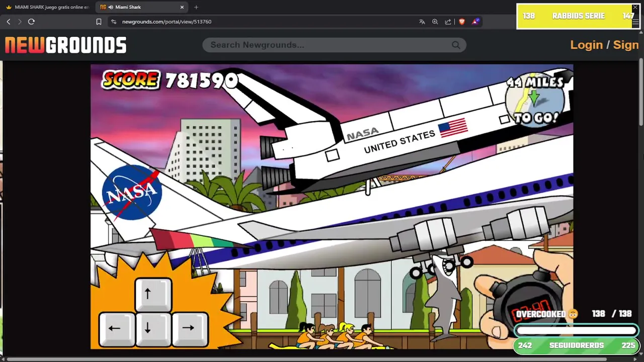Click the down arrow key in game

coord(153,329)
